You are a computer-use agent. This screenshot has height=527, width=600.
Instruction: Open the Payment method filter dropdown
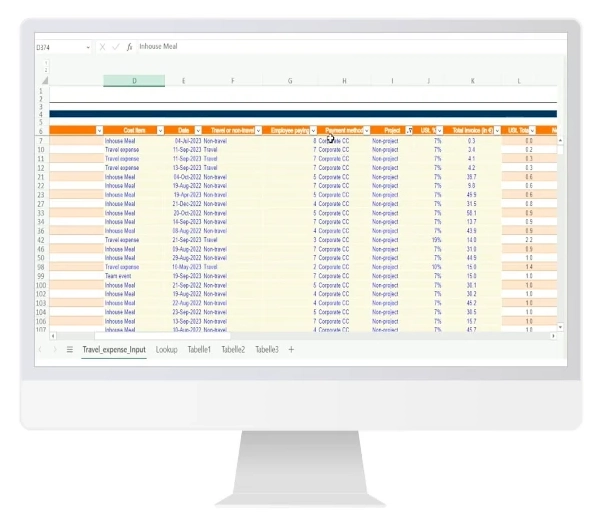(366, 131)
